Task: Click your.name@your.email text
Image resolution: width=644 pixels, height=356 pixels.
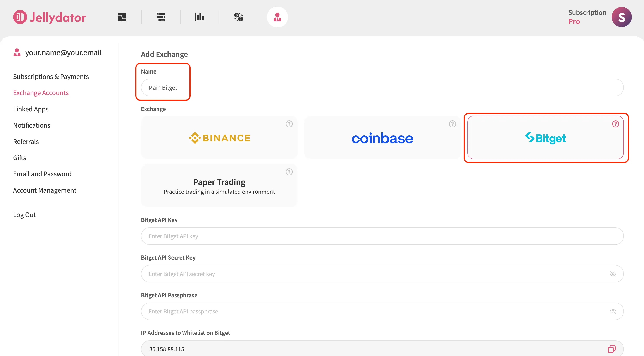Action: [63, 53]
